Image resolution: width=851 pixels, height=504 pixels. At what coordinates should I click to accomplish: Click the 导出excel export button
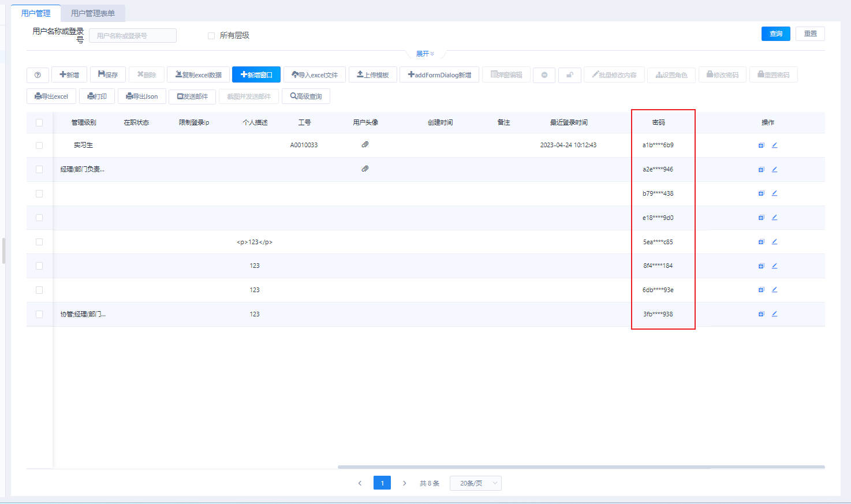51,96
